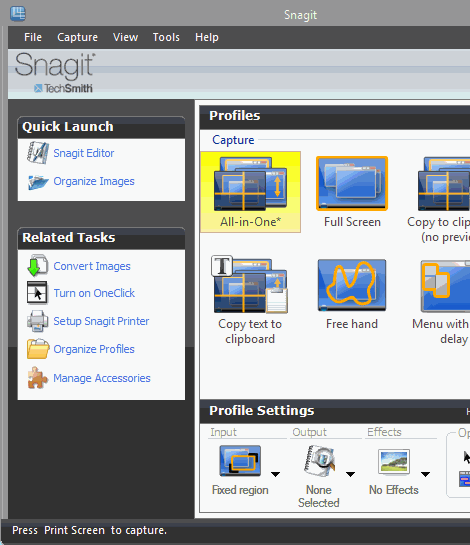Open the Organize Images link
The image size is (470, 545).
[x=94, y=181]
